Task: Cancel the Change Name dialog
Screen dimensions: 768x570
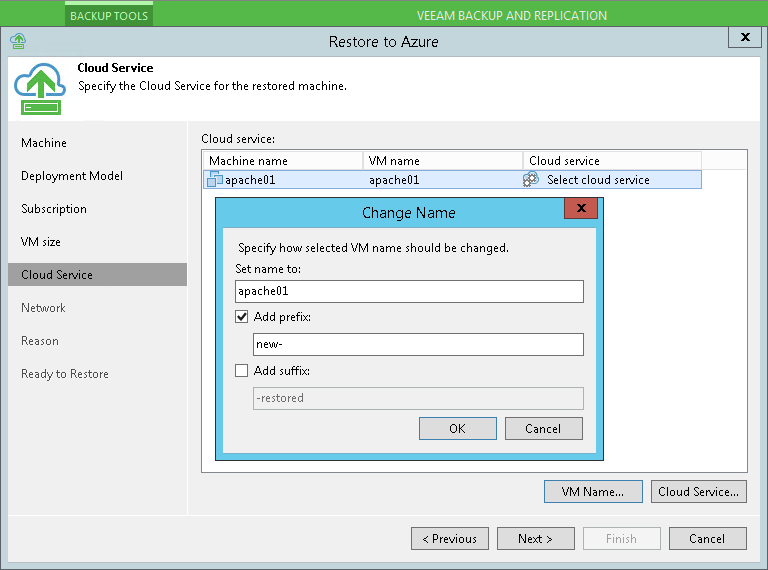Action: 544,428
